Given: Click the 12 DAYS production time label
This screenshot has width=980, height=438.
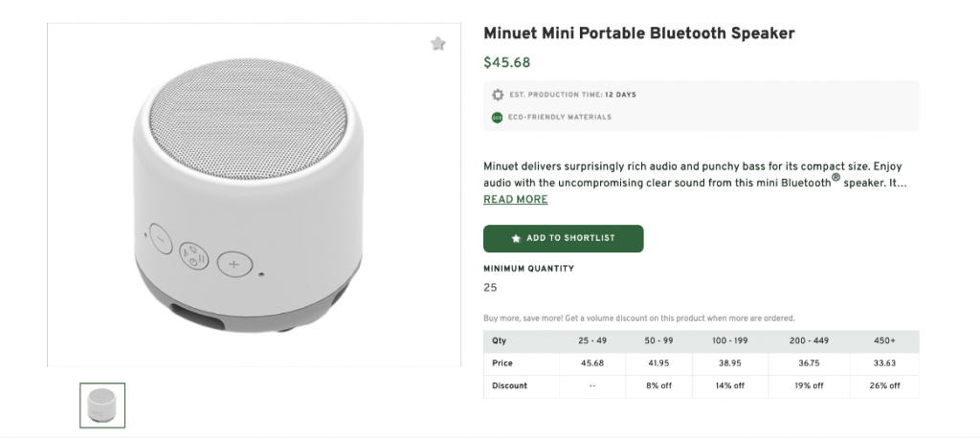Looking at the screenshot, I should [620, 95].
